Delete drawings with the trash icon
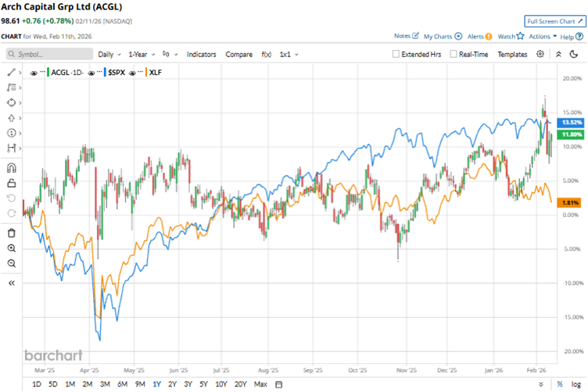 11,232
